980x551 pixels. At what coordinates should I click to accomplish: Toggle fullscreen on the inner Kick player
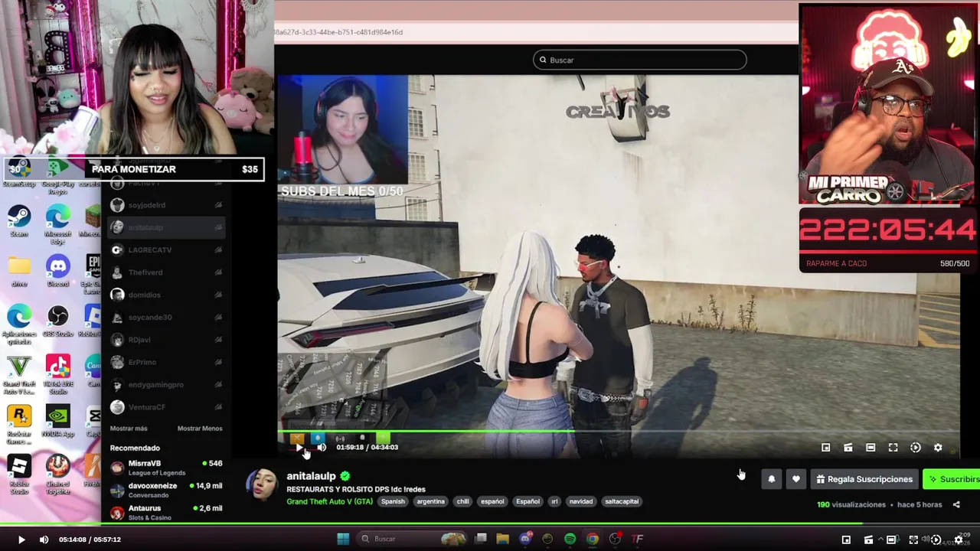click(x=893, y=448)
